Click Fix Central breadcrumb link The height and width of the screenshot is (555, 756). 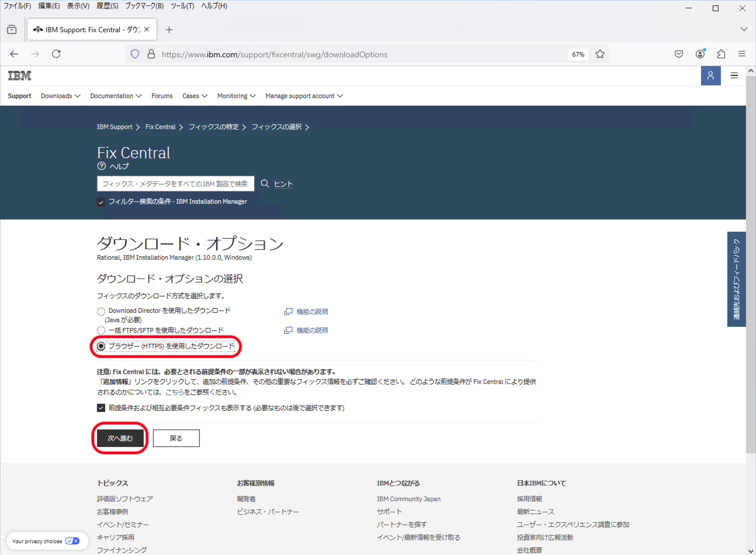pos(161,127)
